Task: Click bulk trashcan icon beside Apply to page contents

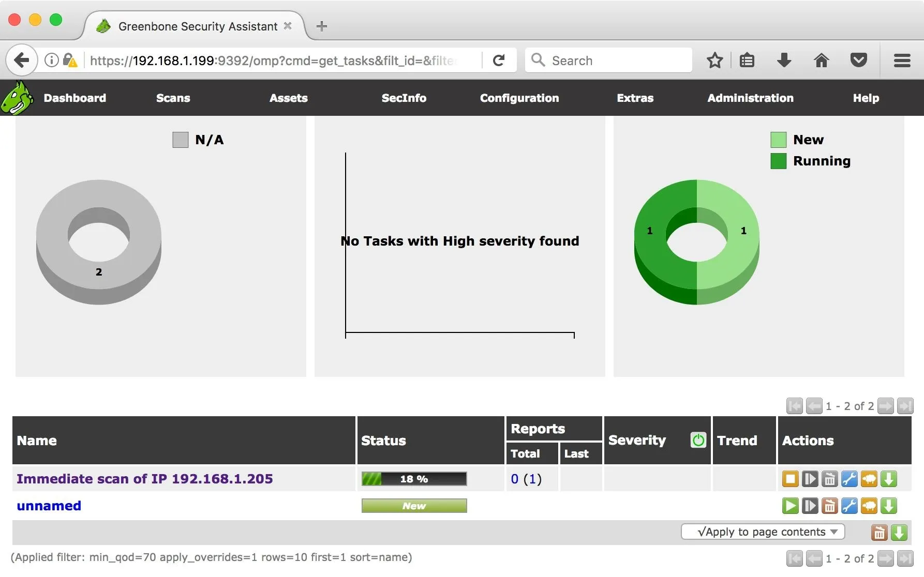Action: 879,533
